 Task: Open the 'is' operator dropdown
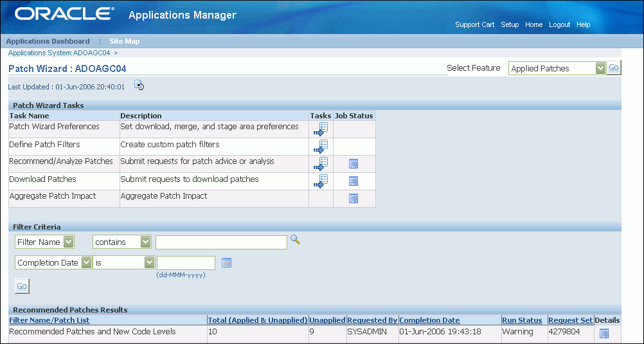pyautogui.click(x=123, y=262)
